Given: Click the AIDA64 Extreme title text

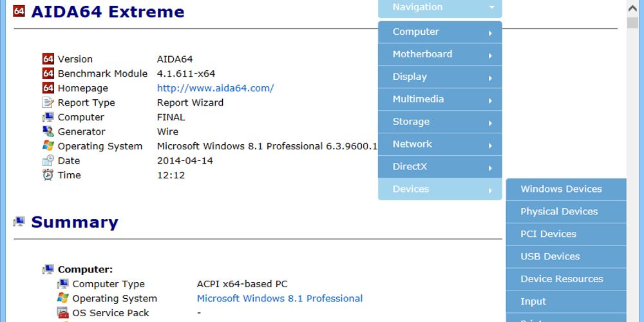Looking at the screenshot, I should [108, 12].
